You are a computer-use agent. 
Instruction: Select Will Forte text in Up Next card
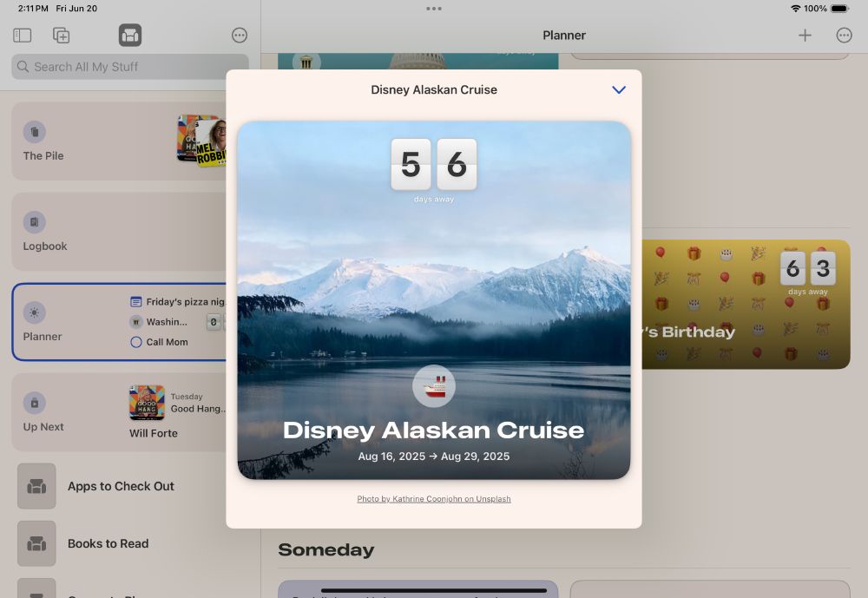click(x=154, y=433)
